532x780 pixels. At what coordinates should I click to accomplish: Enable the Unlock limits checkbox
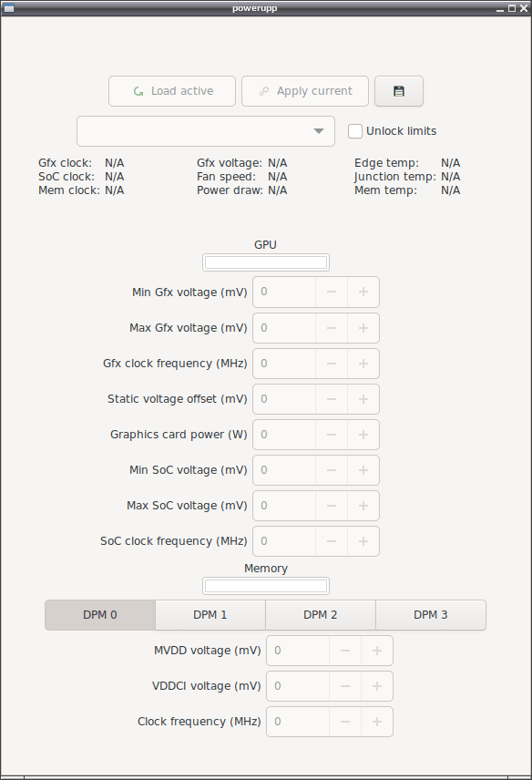pyautogui.click(x=355, y=131)
